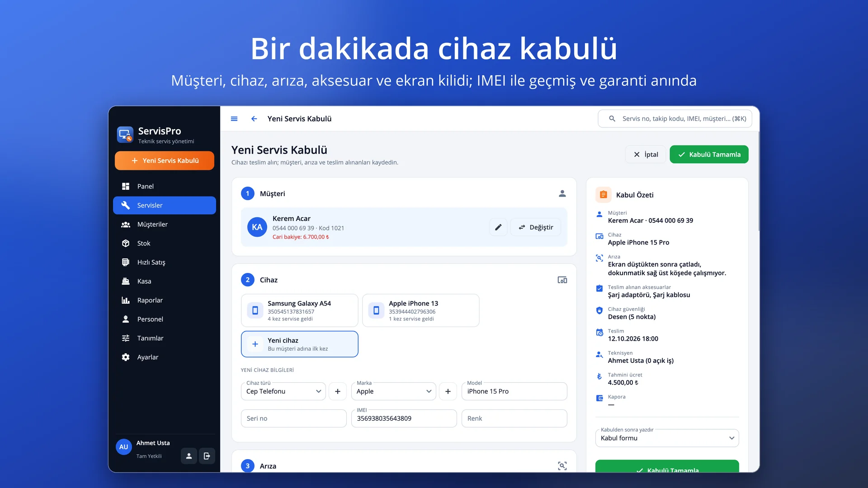Click the person icon in Müşteri card

click(x=562, y=193)
